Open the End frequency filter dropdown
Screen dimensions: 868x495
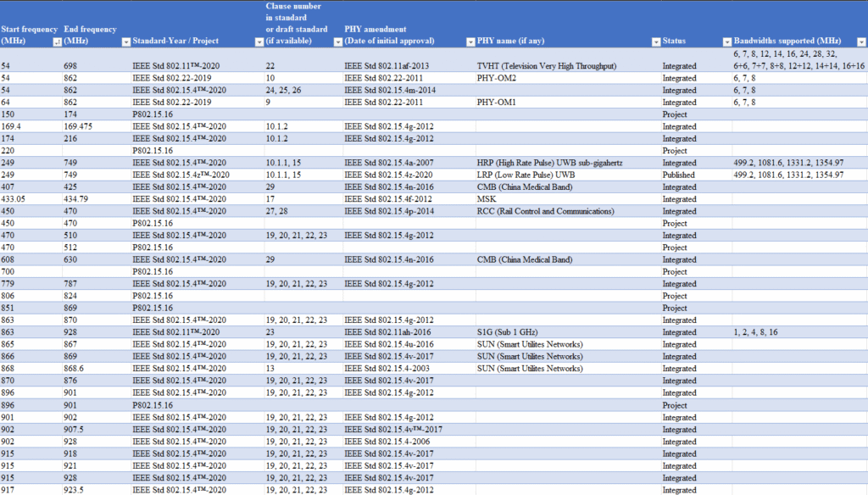click(x=125, y=42)
